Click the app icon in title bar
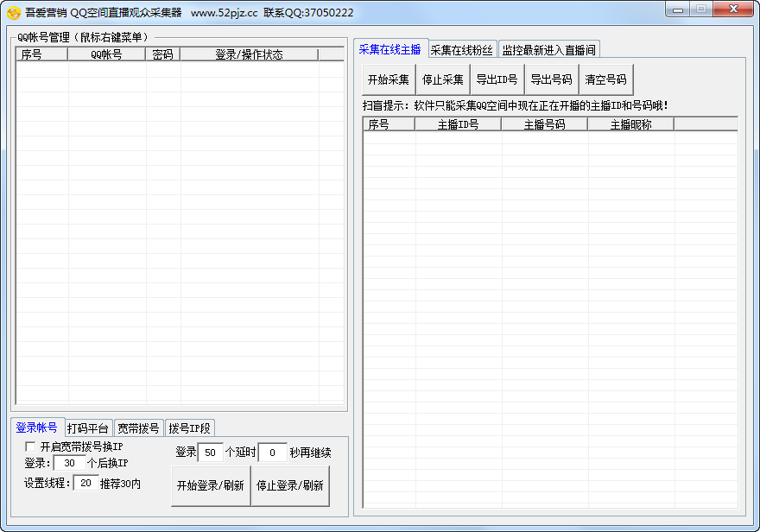Viewport: 760px width, 532px height. 13,13
